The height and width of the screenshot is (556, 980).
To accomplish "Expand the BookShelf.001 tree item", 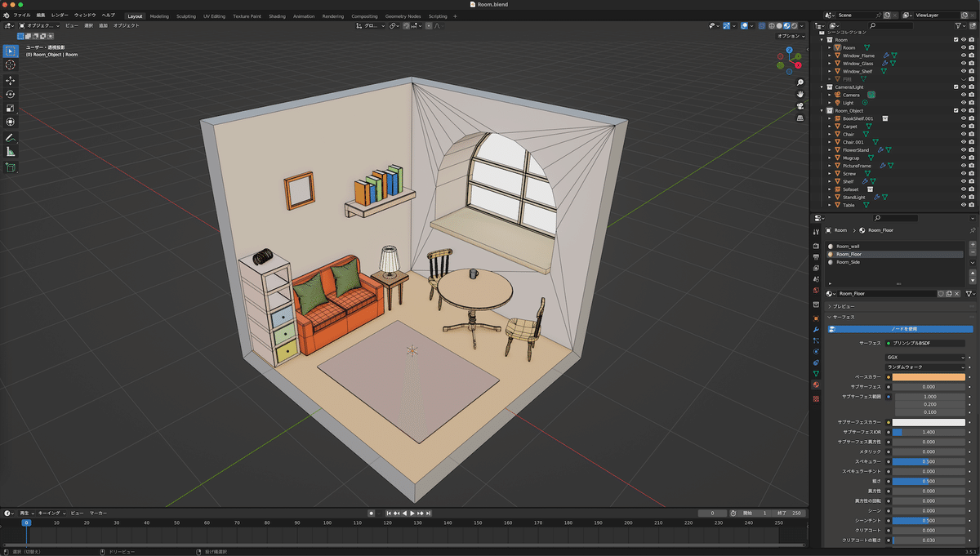I will coord(830,118).
